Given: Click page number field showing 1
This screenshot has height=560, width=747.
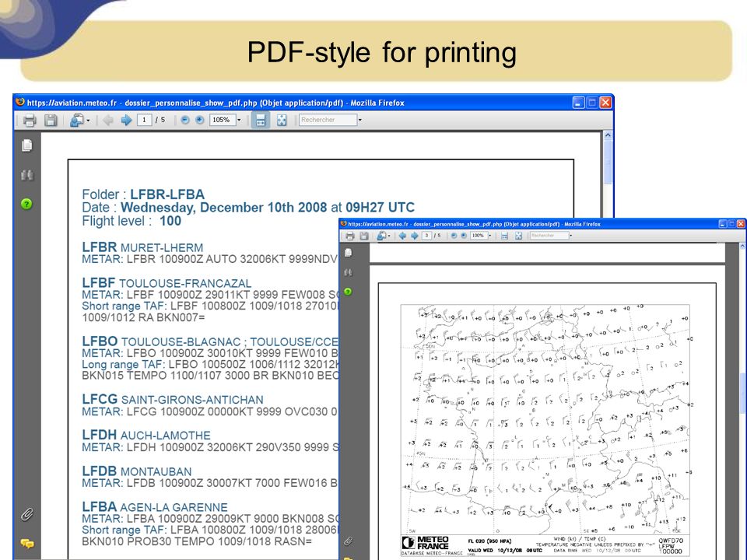Looking at the screenshot, I should click(145, 120).
